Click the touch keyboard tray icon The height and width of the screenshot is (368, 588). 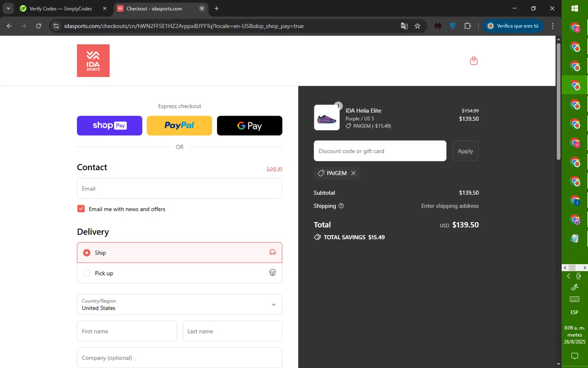pyautogui.click(x=575, y=299)
